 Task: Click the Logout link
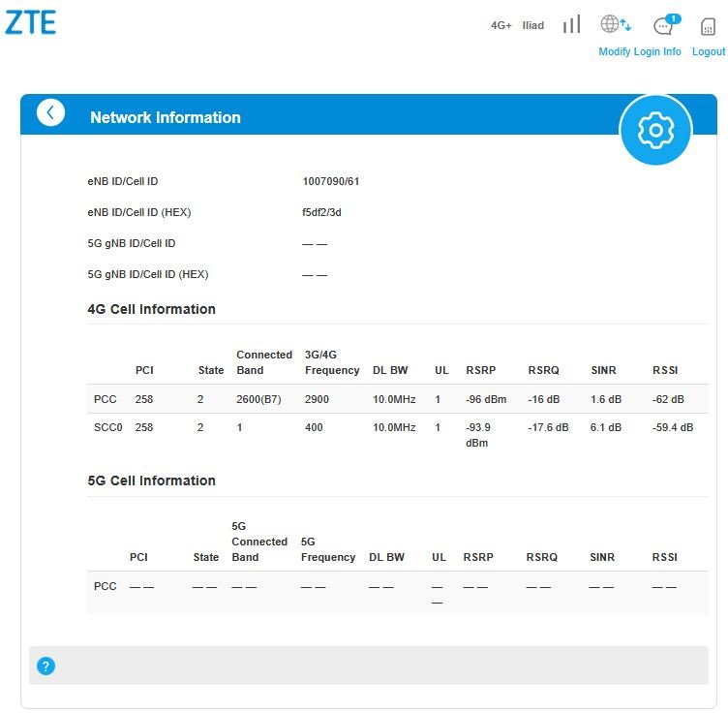pos(708,51)
